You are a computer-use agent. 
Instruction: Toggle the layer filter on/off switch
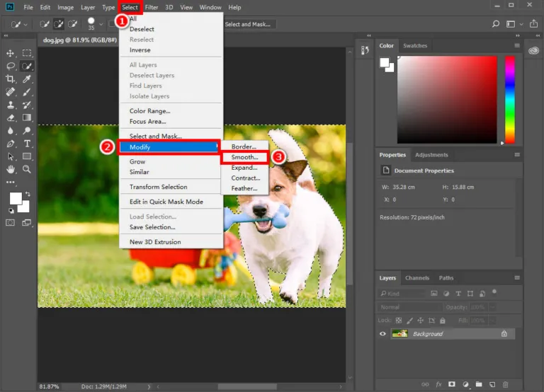494,292
